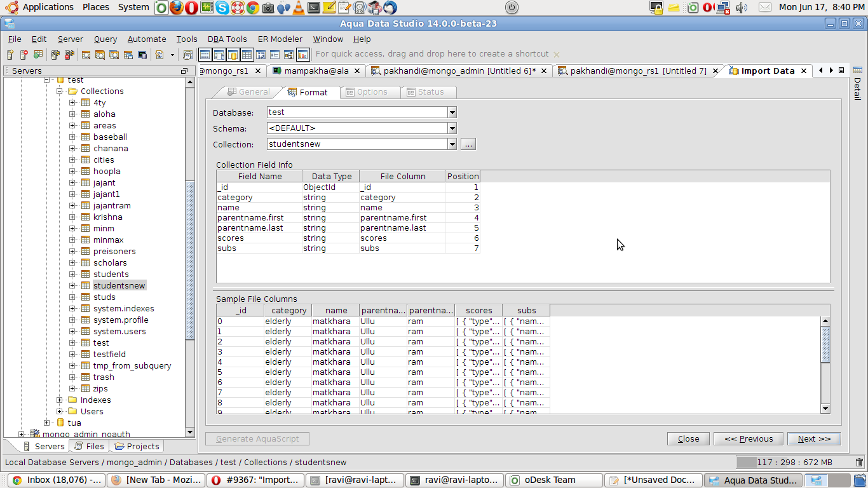This screenshot has height=488, width=868.
Task: Open the Collection dropdown
Action: point(452,144)
